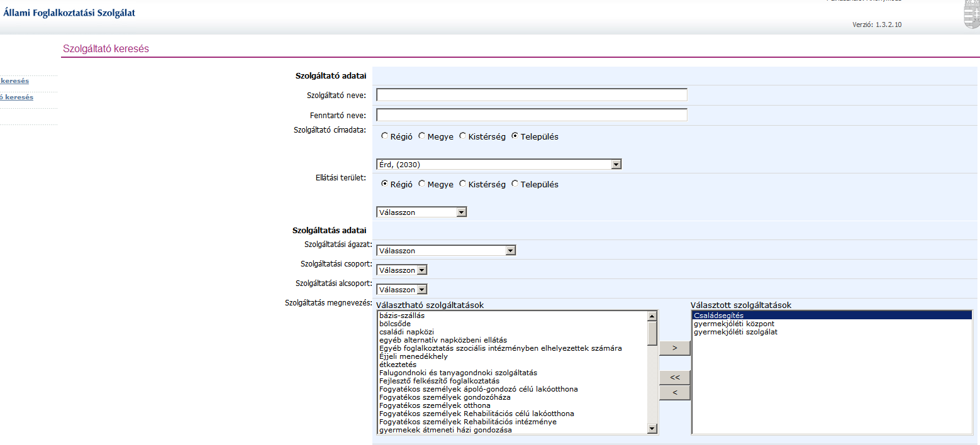Select Megye radio for Ellátási terület
The height and width of the screenshot is (445, 980).
coord(422,184)
